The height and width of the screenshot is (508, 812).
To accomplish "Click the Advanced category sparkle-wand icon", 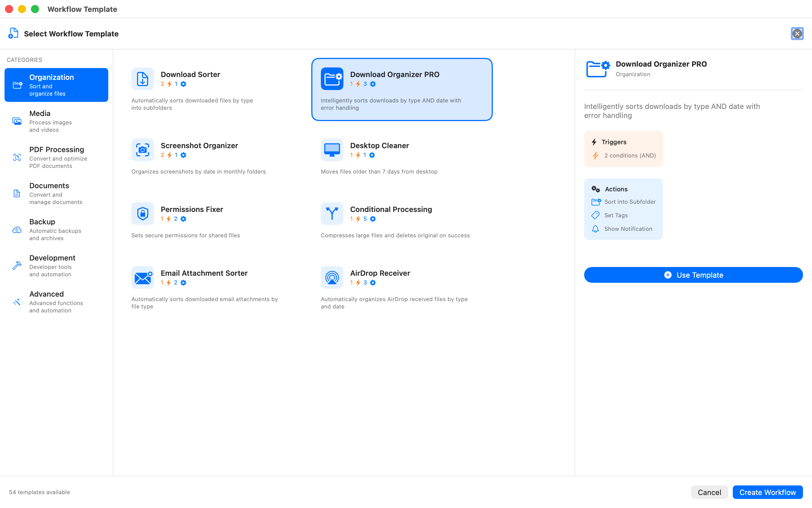I will click(x=17, y=302).
